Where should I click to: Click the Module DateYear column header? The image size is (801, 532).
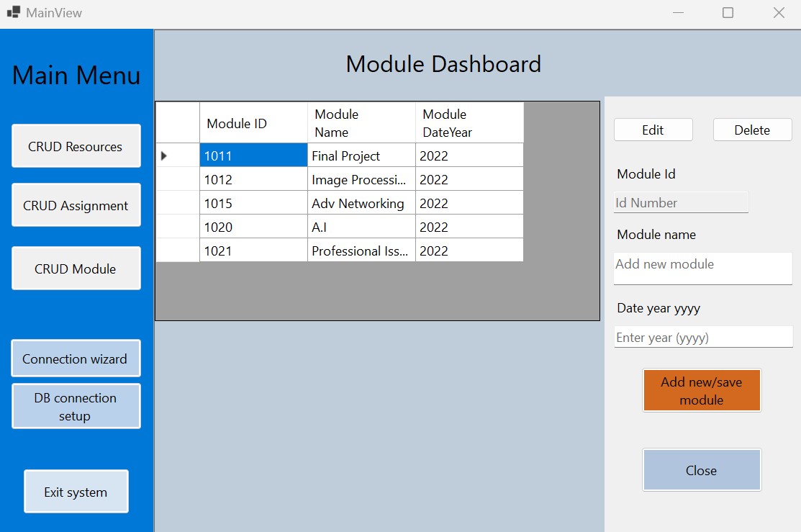[x=469, y=123]
